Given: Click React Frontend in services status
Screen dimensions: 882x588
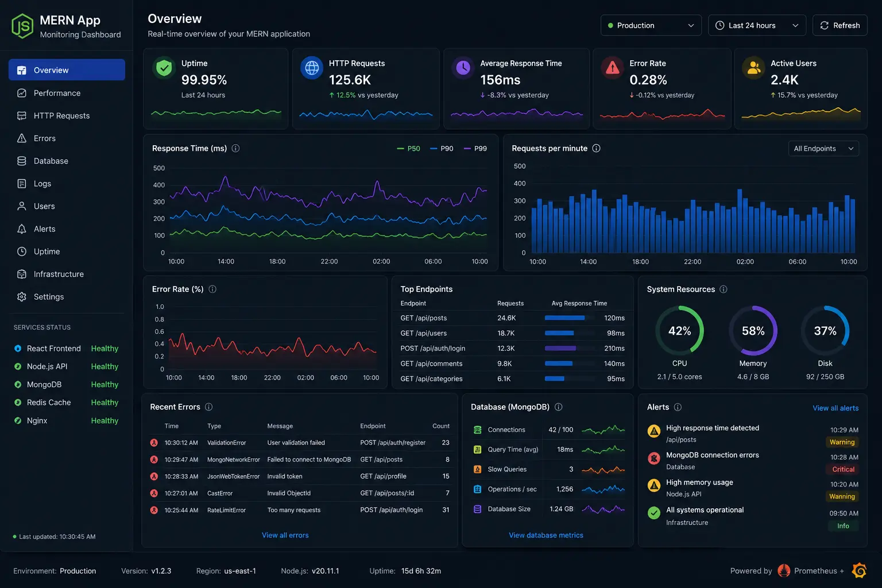Looking at the screenshot, I should (x=66, y=349).
